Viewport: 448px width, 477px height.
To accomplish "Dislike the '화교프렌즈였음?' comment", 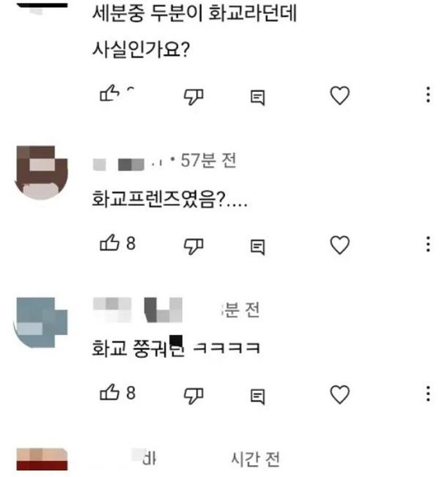I will 194,246.
